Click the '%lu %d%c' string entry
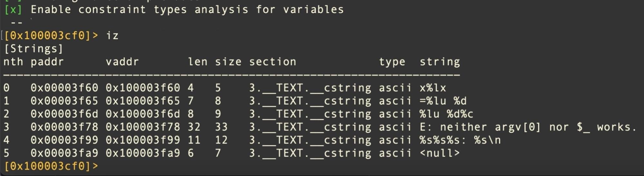644x176 pixels. (446, 114)
